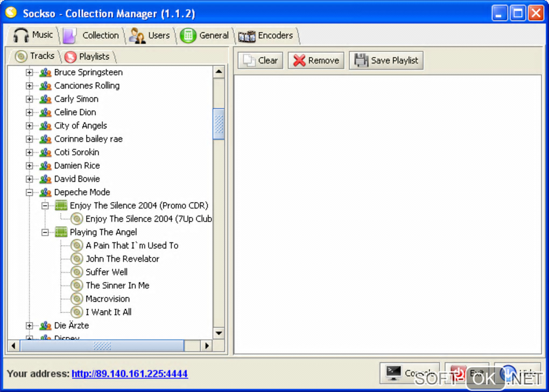This screenshot has width=549, height=392.
Task: Collapse the Playing The Angel album
Action: 45,232
